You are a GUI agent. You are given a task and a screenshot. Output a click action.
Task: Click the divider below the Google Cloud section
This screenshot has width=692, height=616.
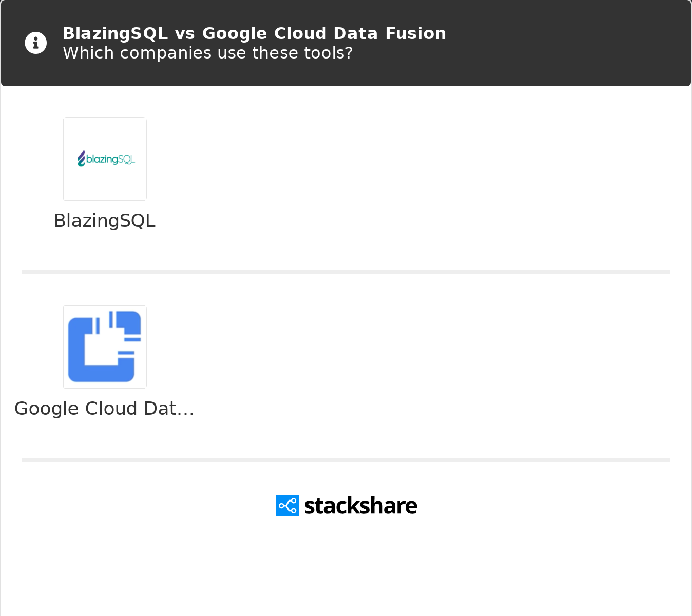pos(346,460)
